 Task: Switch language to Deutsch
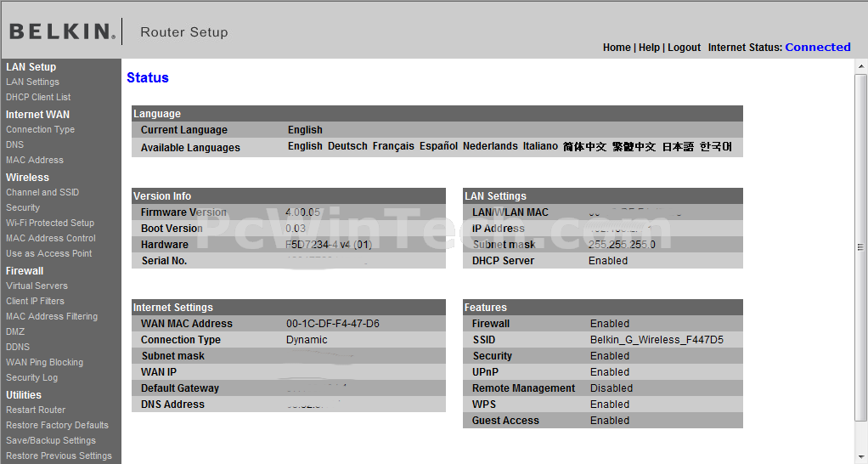pos(347,146)
